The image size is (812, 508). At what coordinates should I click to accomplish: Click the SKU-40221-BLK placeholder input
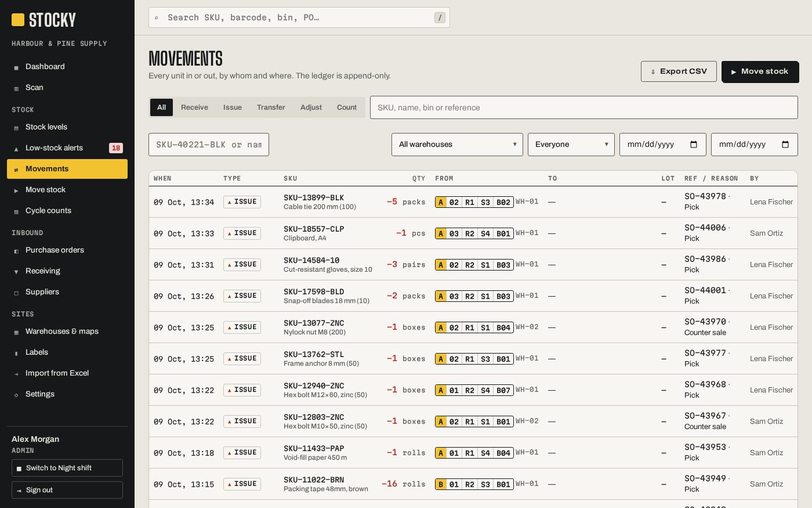pos(209,145)
